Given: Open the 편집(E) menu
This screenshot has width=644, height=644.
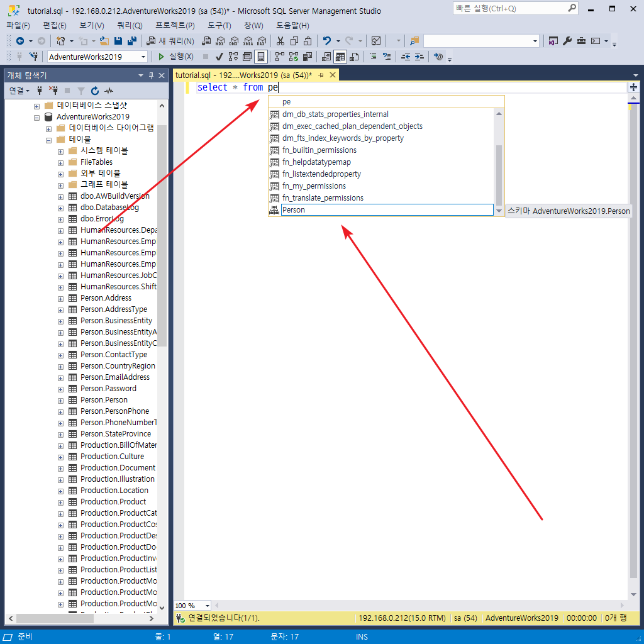Looking at the screenshot, I should (55, 25).
